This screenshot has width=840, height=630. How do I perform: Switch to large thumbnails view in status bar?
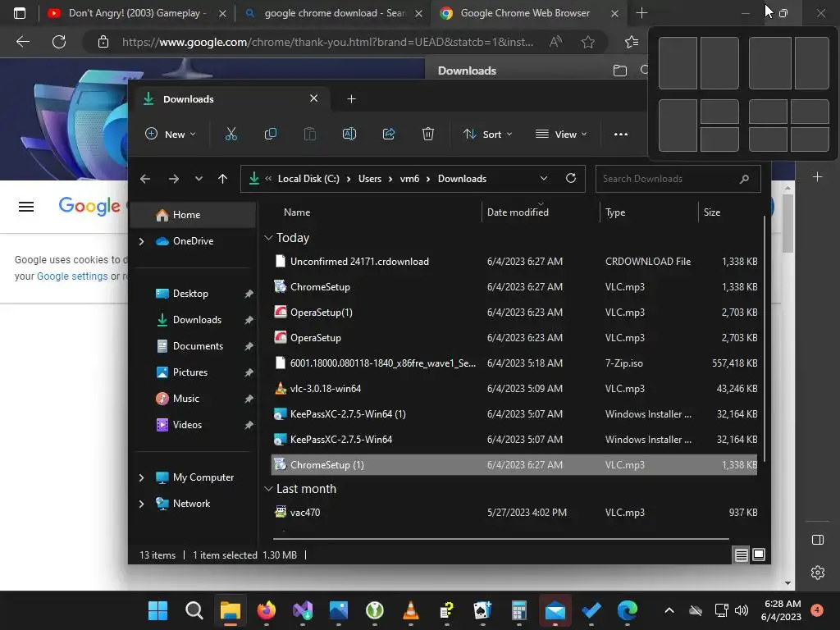tap(759, 555)
